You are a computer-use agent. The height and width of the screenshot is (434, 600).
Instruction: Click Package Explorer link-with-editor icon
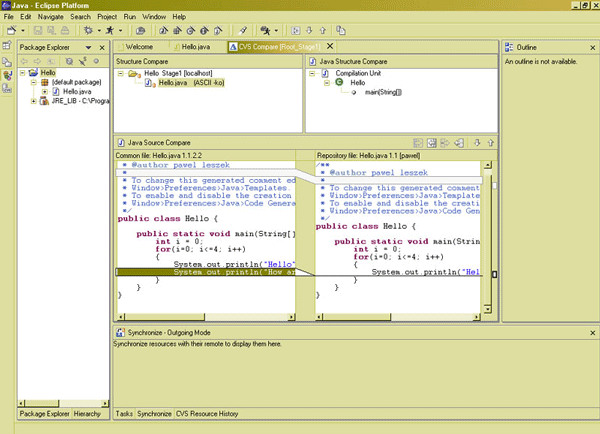(x=83, y=61)
